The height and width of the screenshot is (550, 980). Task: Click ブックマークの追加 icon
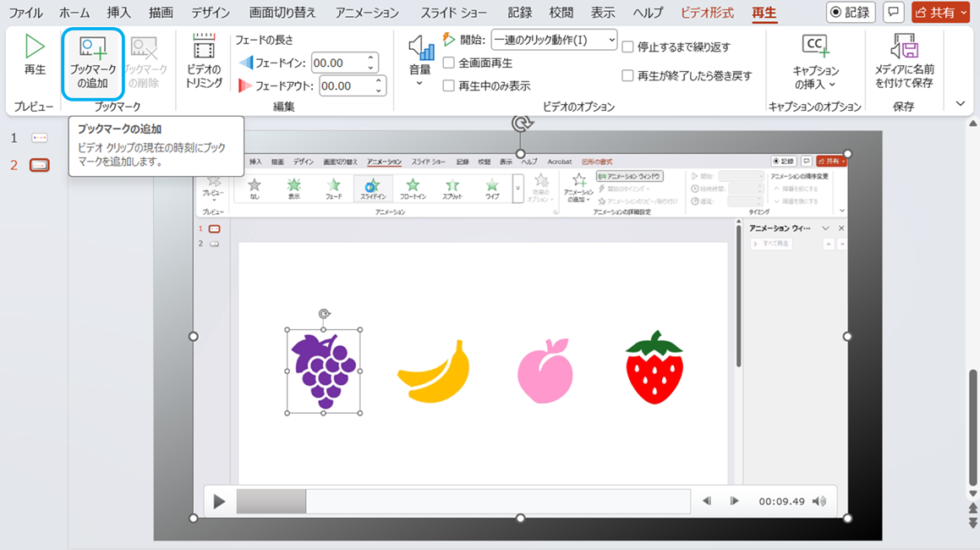(92, 47)
